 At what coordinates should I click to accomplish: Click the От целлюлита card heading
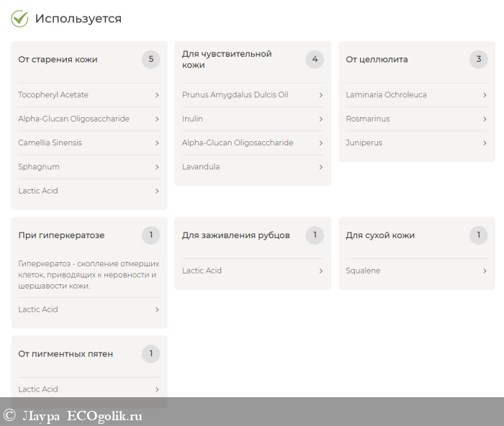point(377,60)
